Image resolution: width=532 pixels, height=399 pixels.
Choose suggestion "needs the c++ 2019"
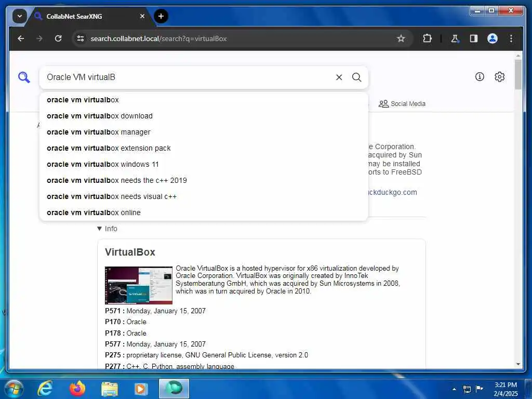(204, 180)
